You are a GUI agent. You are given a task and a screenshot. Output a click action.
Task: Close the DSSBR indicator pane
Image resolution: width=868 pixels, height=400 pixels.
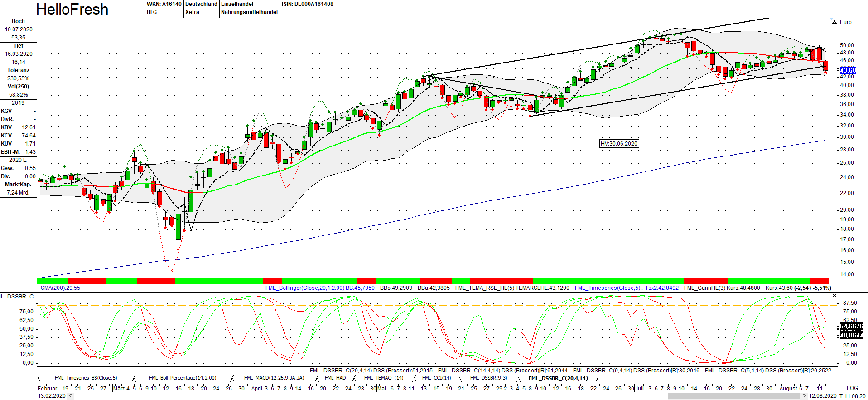coord(834,296)
